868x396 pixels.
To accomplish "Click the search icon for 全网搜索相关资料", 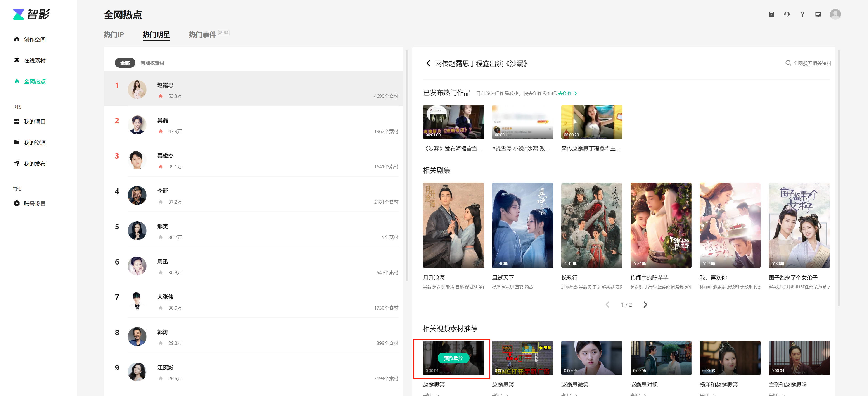I will pos(788,63).
